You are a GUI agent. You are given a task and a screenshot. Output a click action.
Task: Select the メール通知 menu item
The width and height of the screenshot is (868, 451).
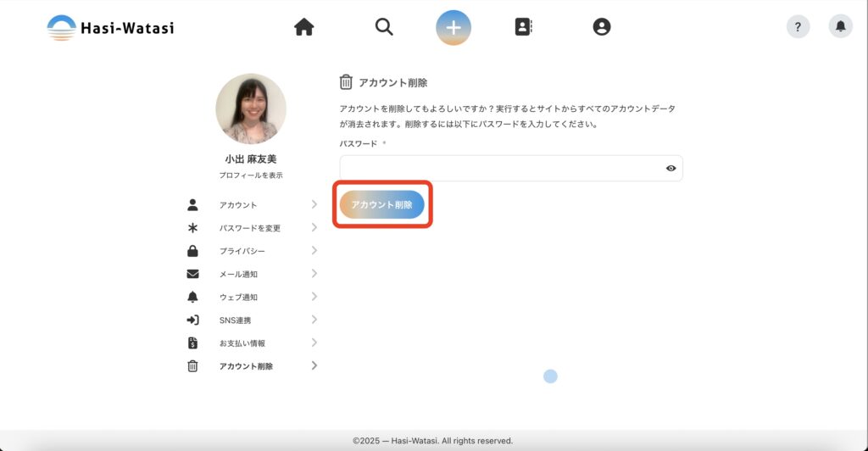coord(238,274)
